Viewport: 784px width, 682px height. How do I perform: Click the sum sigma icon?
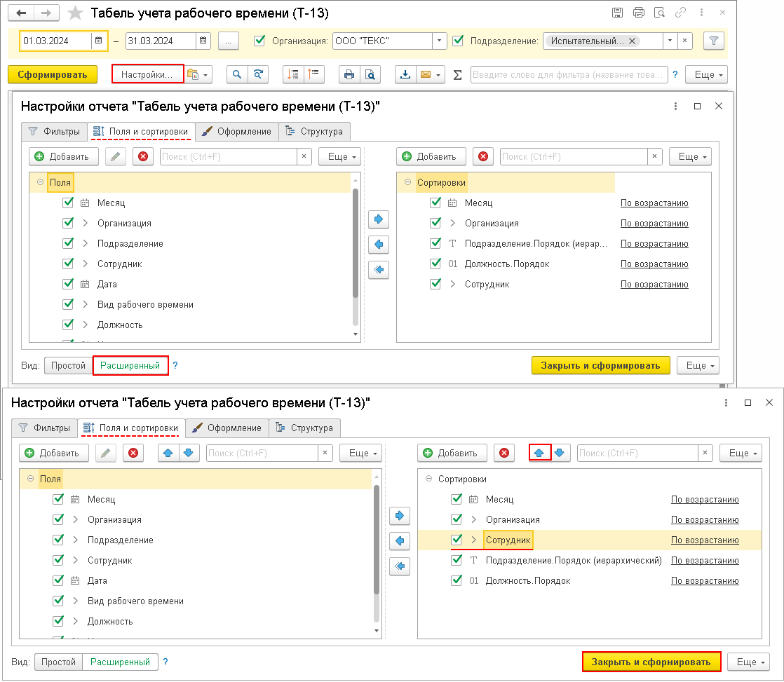457,75
